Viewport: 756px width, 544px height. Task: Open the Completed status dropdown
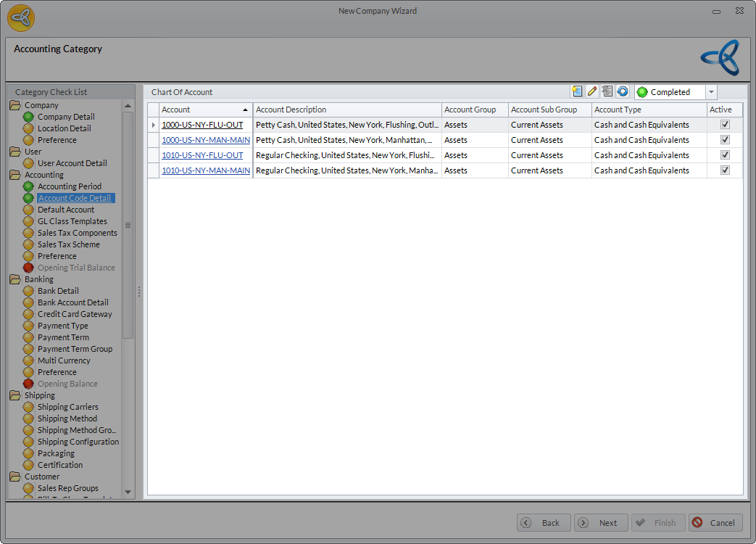[711, 92]
